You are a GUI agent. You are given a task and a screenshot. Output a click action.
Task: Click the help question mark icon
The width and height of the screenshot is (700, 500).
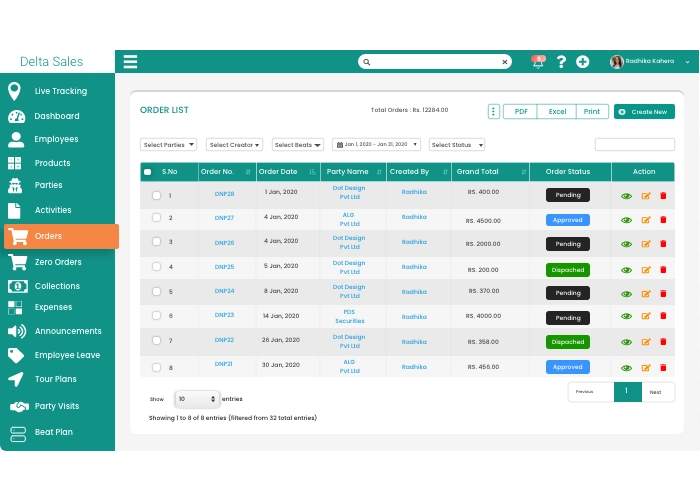pos(562,62)
